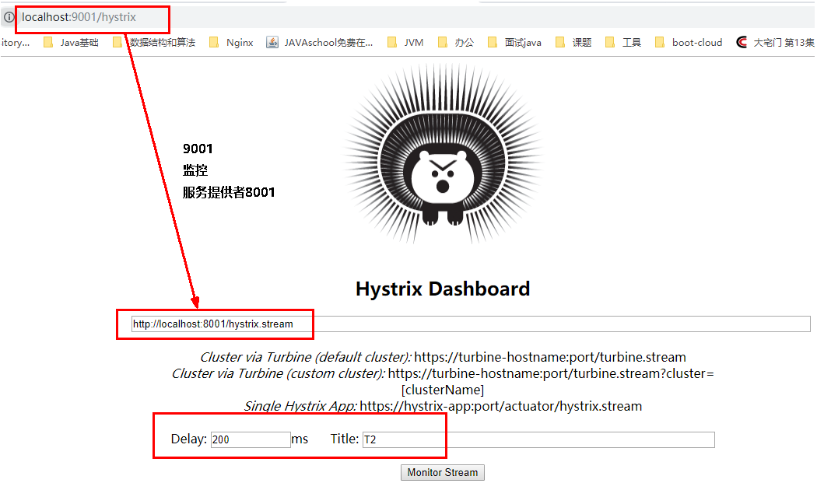Open the Nginx bookmark folder
The width and height of the screenshot is (817, 504).
point(231,42)
